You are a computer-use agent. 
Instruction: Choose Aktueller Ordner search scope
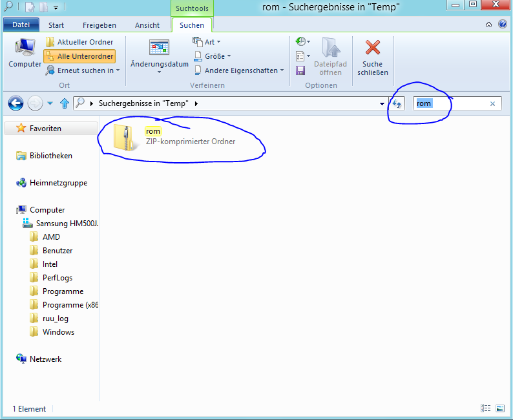pos(79,42)
